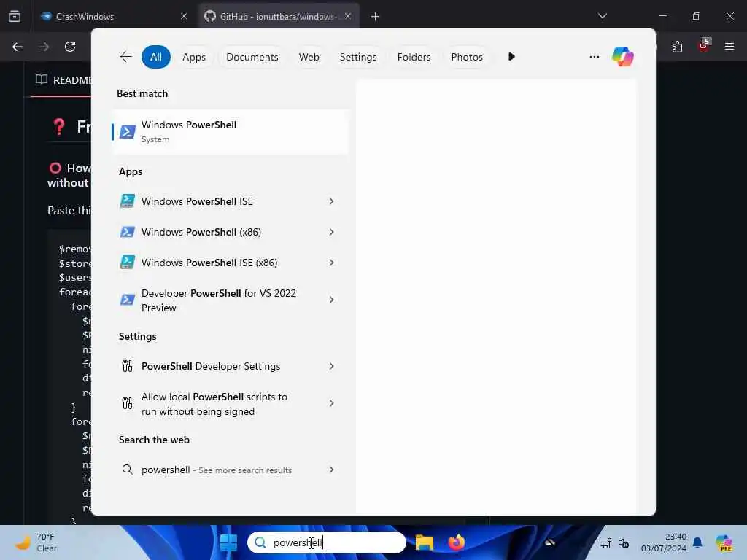This screenshot has height=560, width=747.
Task: Close the CrashWindows browser tab
Action: coord(183,17)
